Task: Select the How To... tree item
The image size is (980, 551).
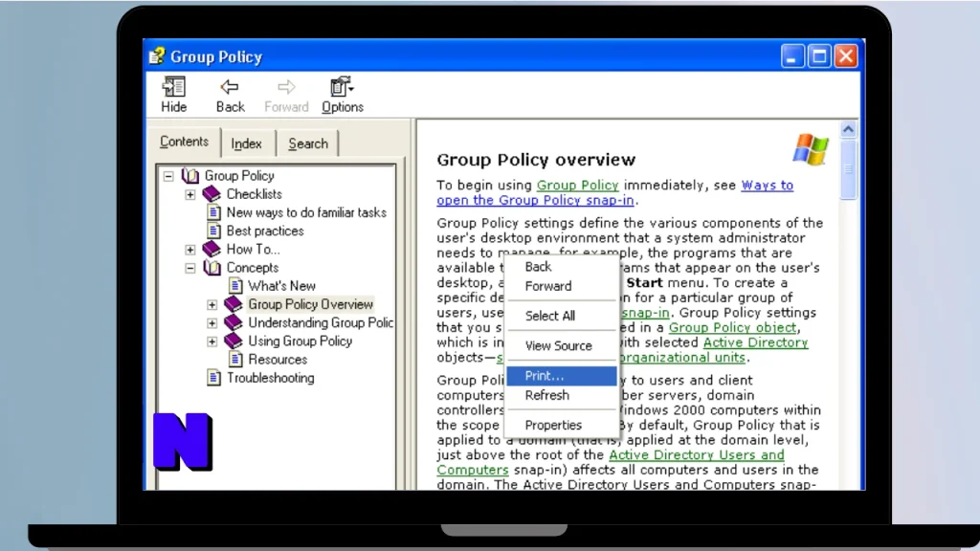Action: pyautogui.click(x=253, y=250)
